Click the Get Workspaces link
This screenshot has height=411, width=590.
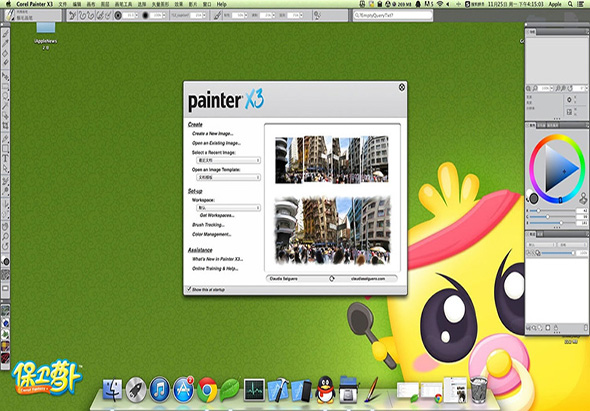217,216
